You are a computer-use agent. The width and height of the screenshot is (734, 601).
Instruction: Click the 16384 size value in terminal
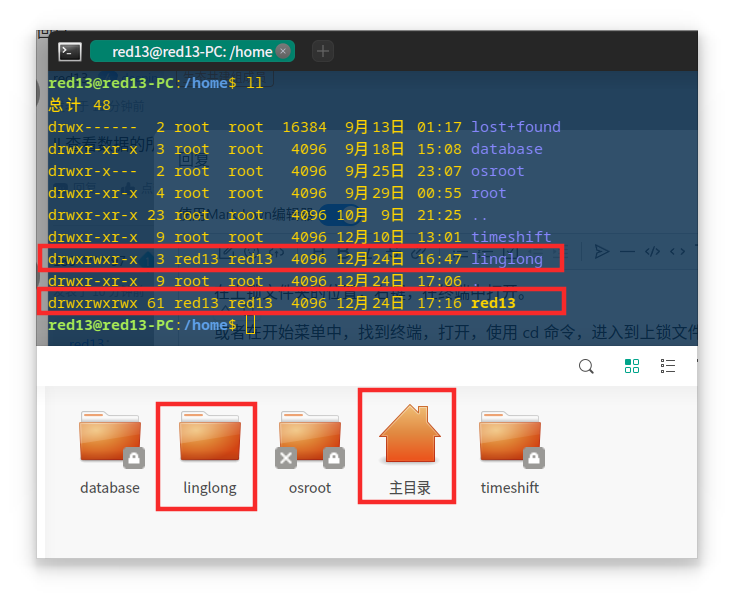[x=304, y=127]
